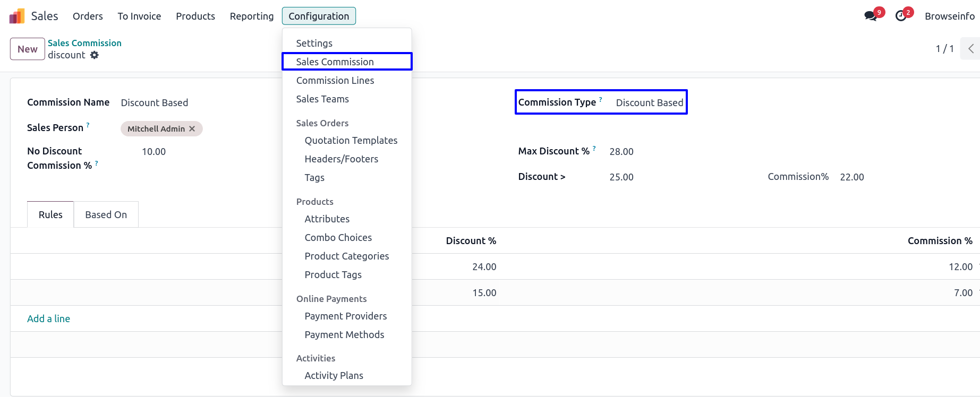Open the Configuration menu
The width and height of the screenshot is (980, 397).
tap(319, 16)
